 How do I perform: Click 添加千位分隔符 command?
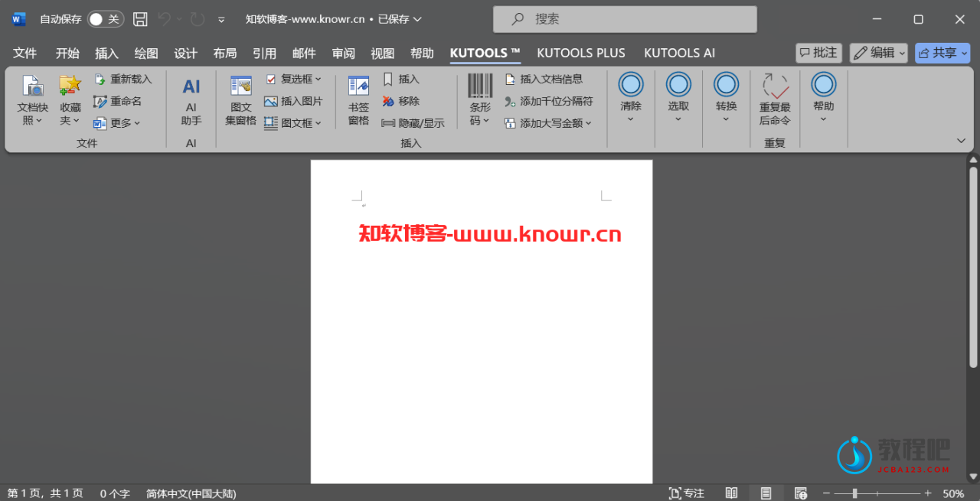548,101
